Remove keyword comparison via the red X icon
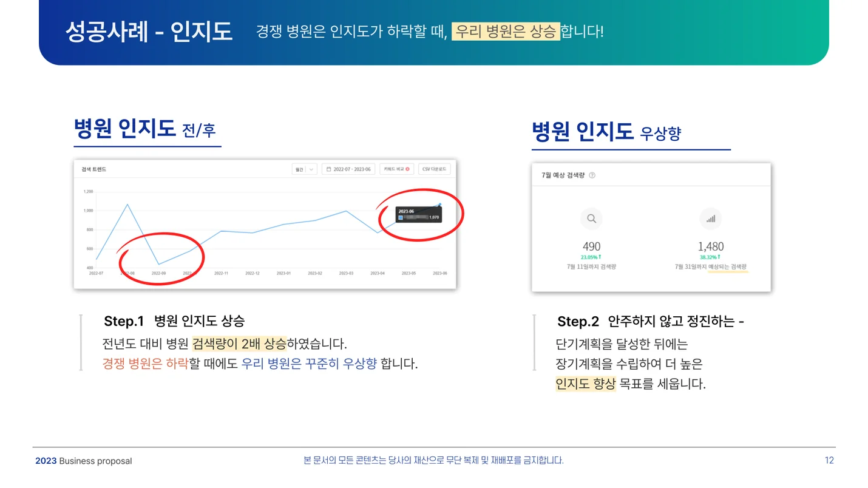Screen dimensions: 868x488 (407, 169)
